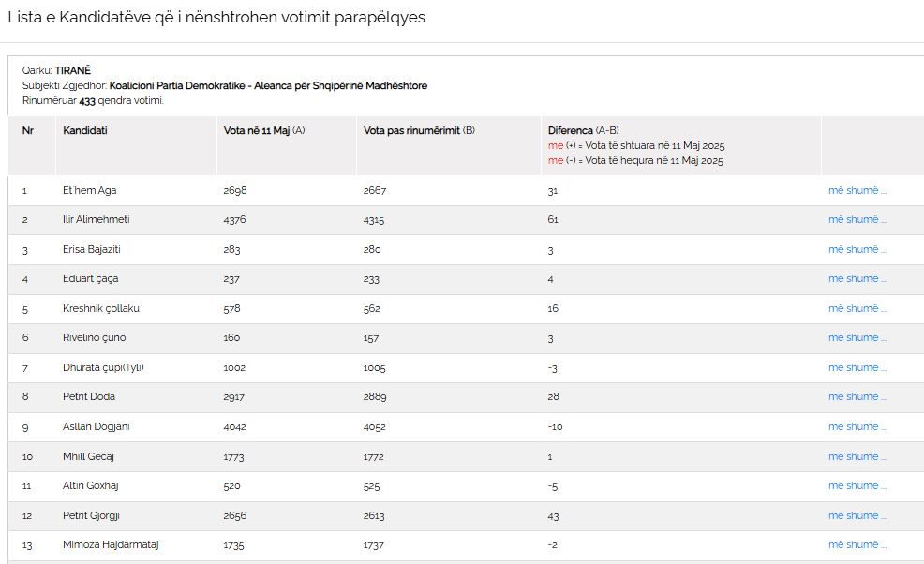
Task: Open 'më shumë' link for Ilir Alimehmeti
Action: [x=857, y=219]
